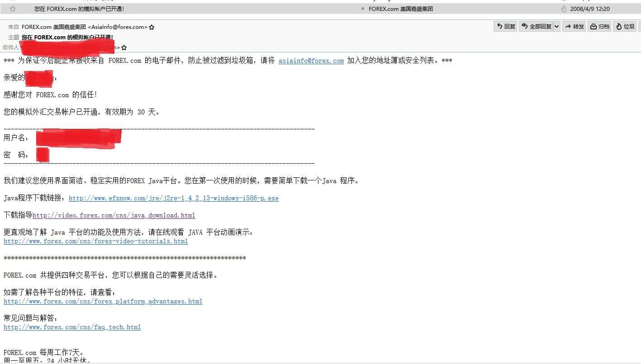Click the '用户名:' label in the email
The height and width of the screenshot is (364, 641).
[x=16, y=138]
